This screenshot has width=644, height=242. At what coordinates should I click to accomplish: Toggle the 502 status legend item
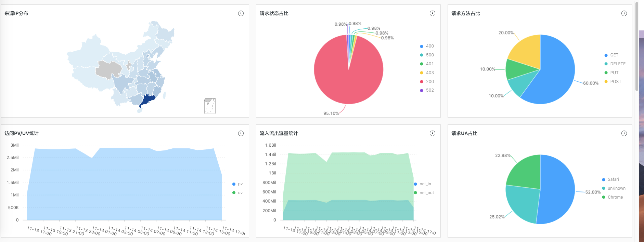[427, 90]
